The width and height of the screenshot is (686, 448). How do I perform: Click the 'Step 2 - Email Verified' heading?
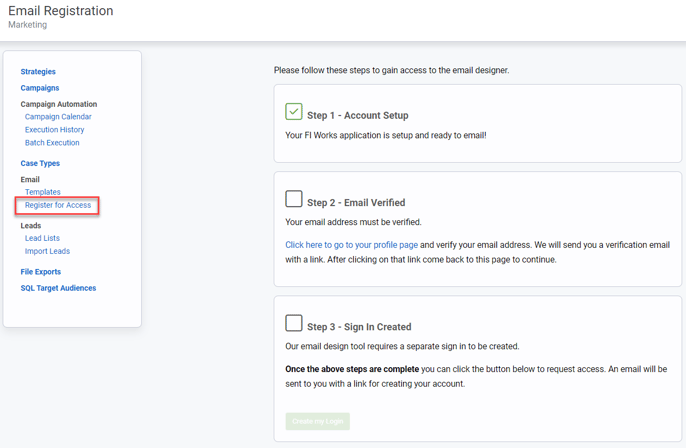pyautogui.click(x=356, y=203)
